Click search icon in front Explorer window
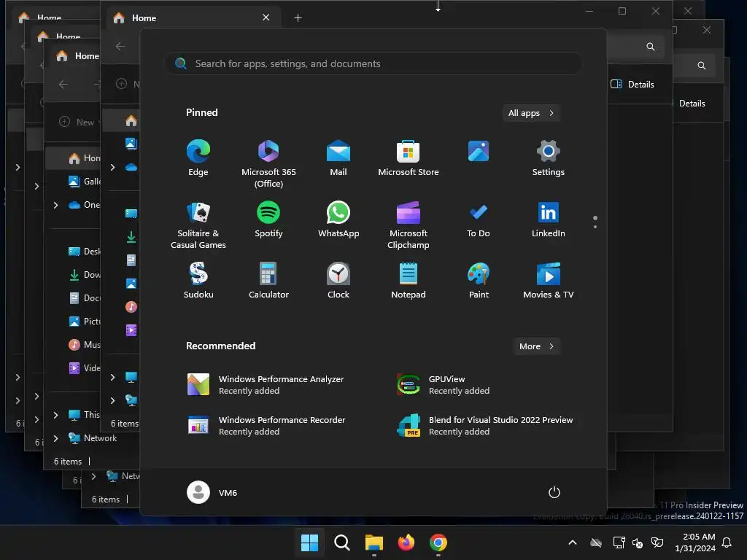The width and height of the screenshot is (747, 560). coord(650,46)
